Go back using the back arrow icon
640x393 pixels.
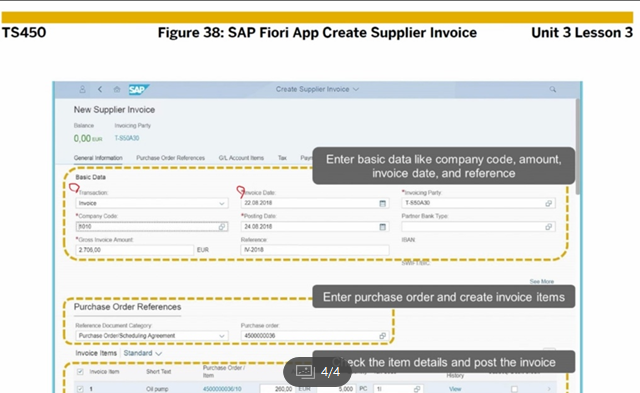(x=100, y=89)
